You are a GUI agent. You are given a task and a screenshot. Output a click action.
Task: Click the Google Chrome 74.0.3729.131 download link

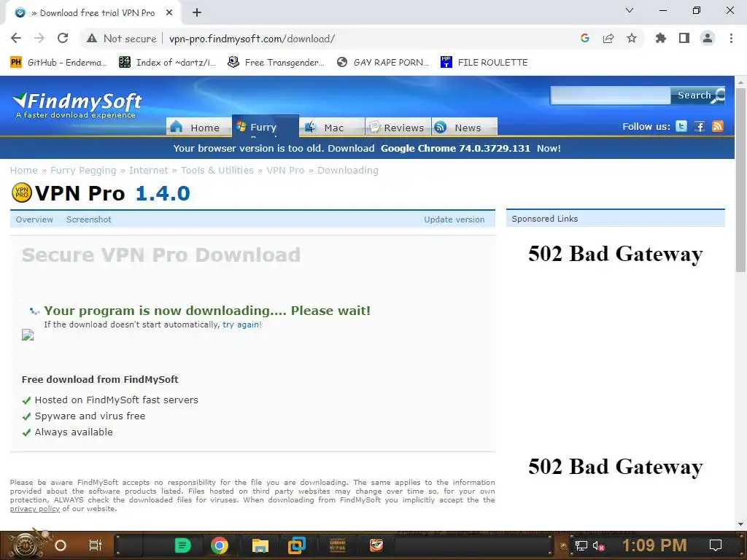[455, 148]
